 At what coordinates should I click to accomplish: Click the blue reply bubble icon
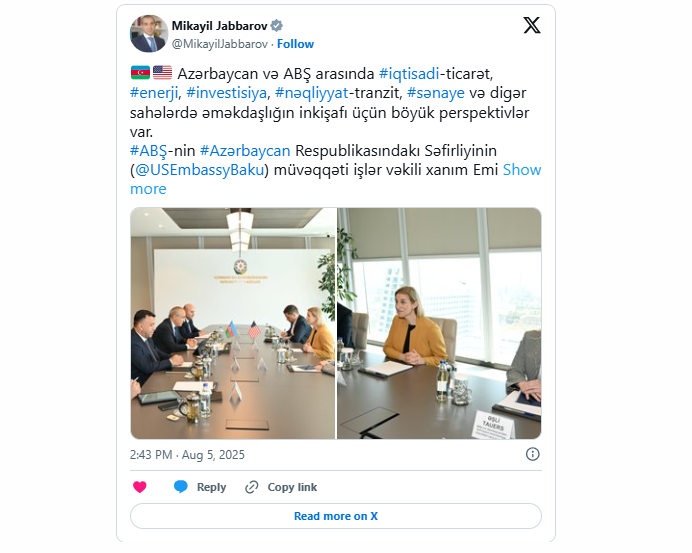point(181,486)
